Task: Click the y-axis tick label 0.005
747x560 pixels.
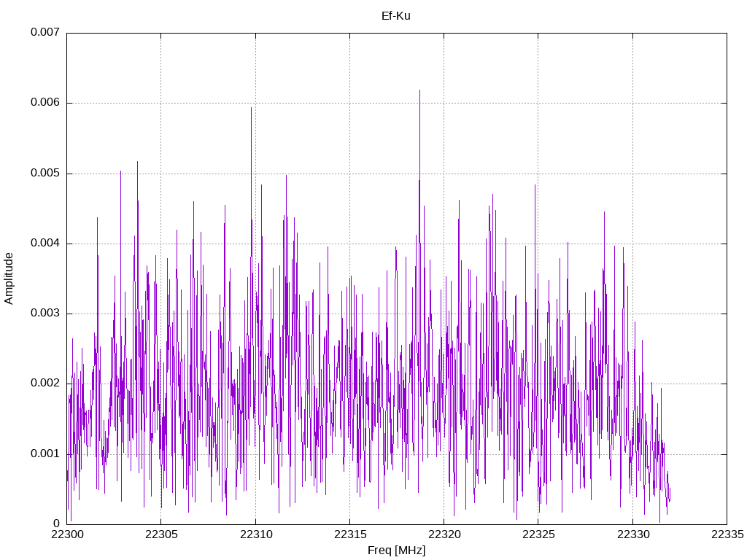Action: coord(45,173)
